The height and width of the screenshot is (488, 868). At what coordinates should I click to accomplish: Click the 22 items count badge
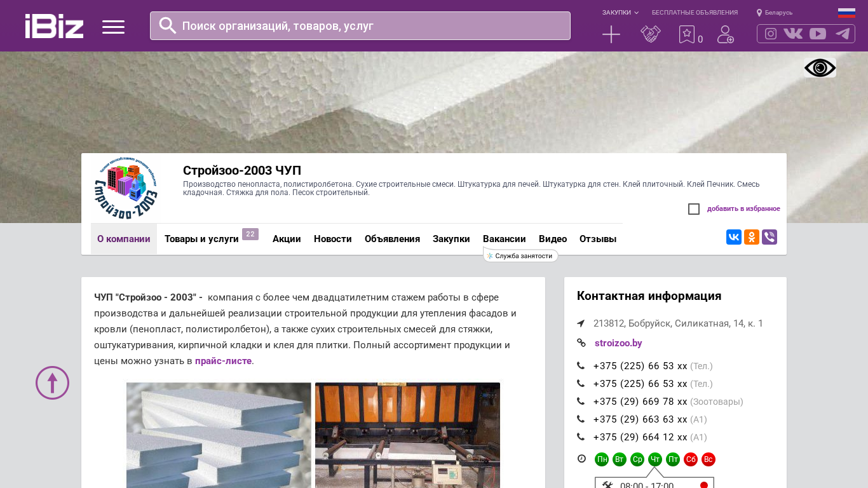[250, 234]
